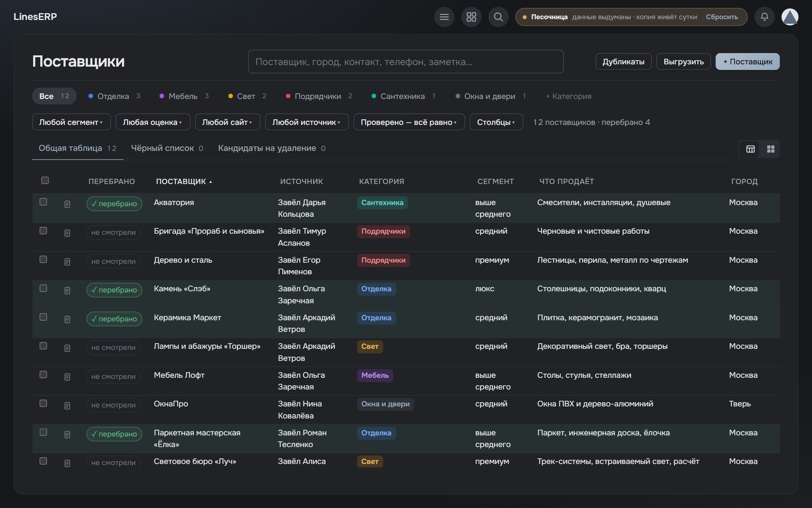Check the Дерево и сталь row checkbox
Screen dimensions: 812x508
click(x=44, y=259)
